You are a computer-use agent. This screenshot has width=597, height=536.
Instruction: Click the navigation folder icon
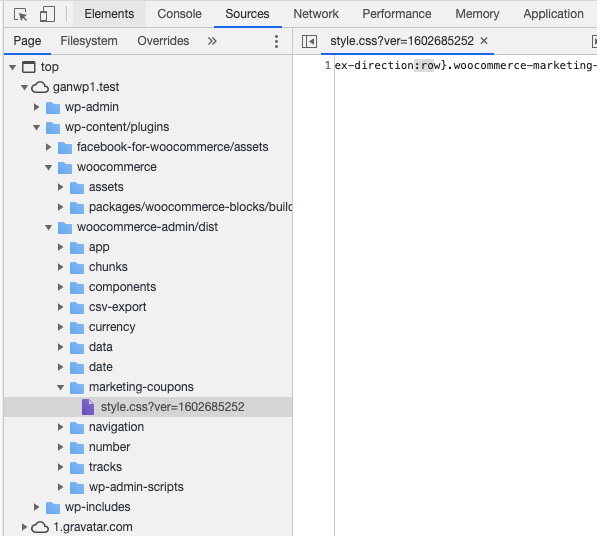tap(77, 428)
